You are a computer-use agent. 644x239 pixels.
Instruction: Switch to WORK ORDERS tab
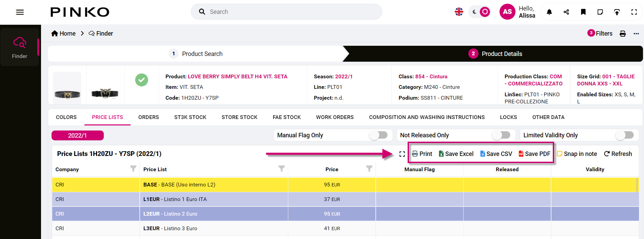335,117
